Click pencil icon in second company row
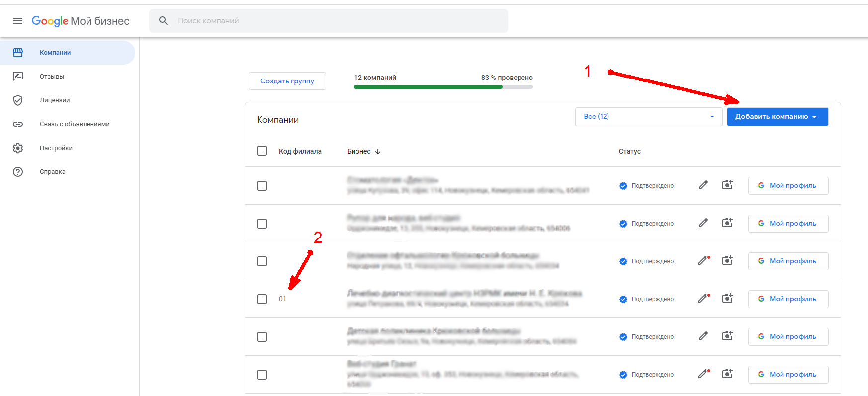The height and width of the screenshot is (396, 868). (703, 223)
